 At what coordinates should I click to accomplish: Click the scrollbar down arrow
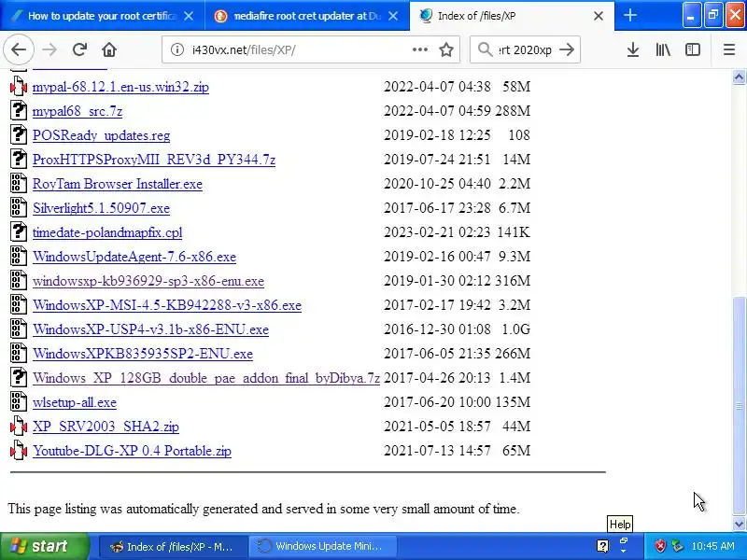pos(739,525)
